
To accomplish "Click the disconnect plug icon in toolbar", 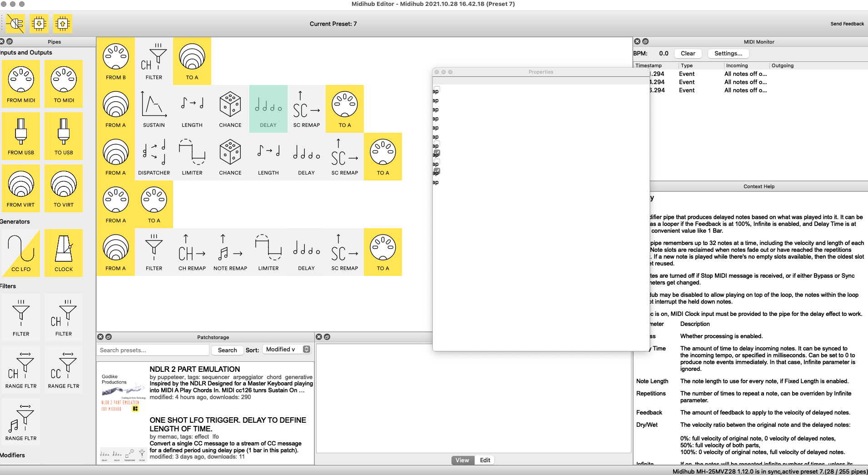I will [x=15, y=24].
